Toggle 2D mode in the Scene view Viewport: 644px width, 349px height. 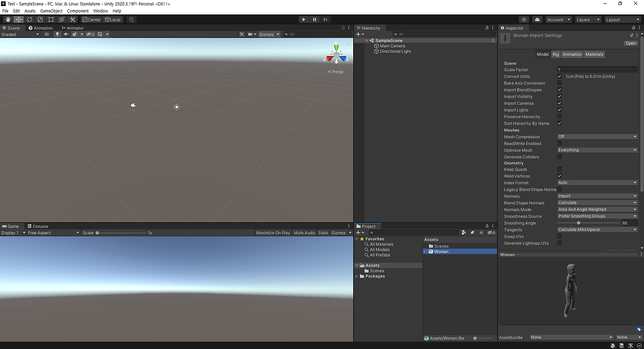pos(47,34)
